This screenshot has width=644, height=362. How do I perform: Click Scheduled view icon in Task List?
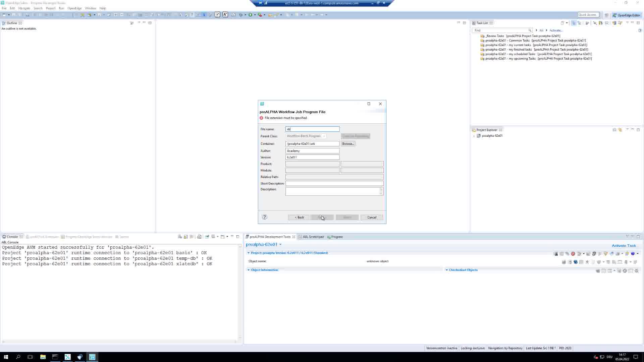pos(579,23)
